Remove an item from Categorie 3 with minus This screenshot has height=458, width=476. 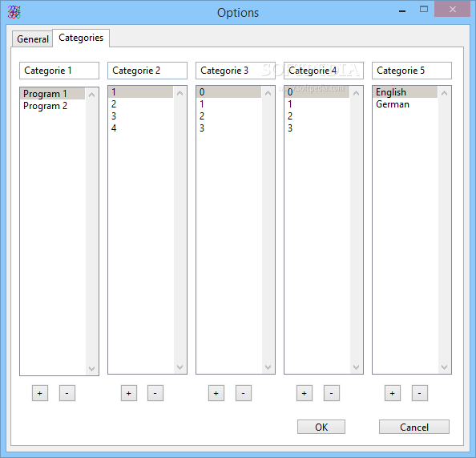pyautogui.click(x=244, y=393)
